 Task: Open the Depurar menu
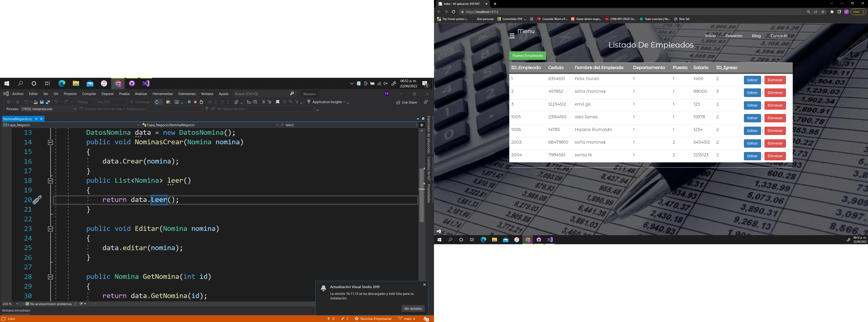click(108, 94)
